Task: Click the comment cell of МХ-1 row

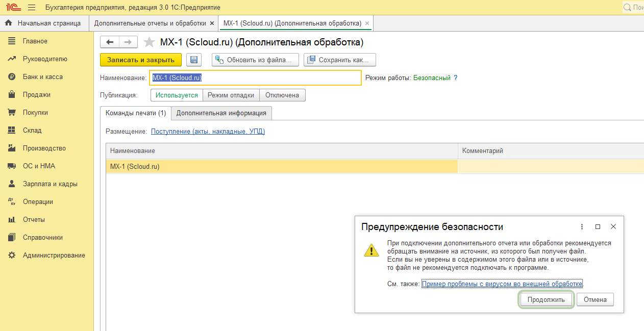Action: click(x=551, y=166)
